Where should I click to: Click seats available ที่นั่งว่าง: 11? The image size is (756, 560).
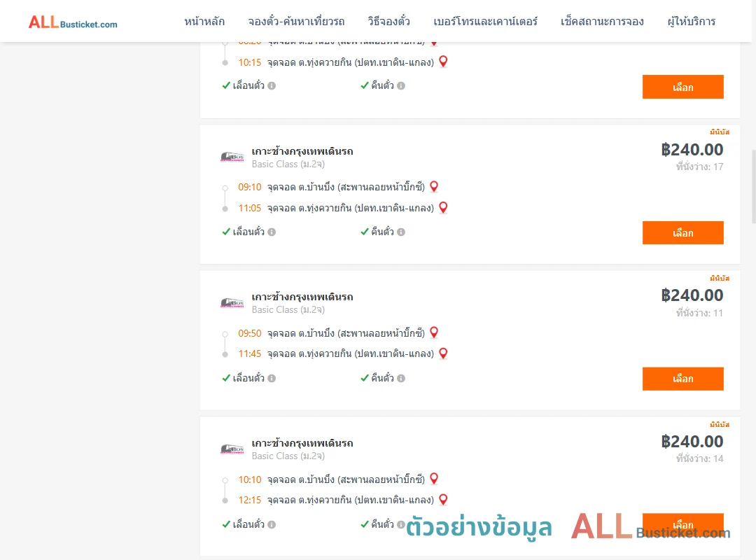point(699,313)
